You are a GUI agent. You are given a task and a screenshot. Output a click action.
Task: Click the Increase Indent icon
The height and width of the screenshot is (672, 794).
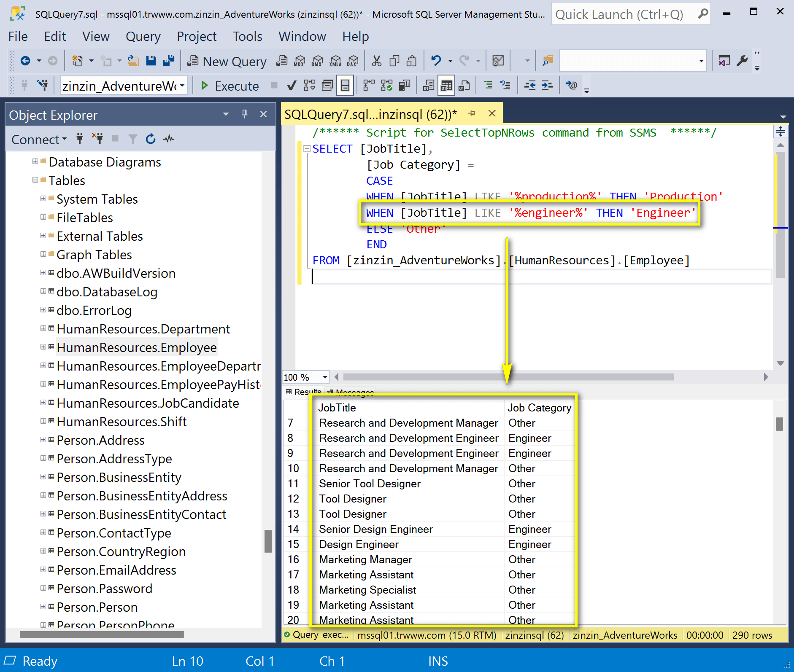click(547, 86)
